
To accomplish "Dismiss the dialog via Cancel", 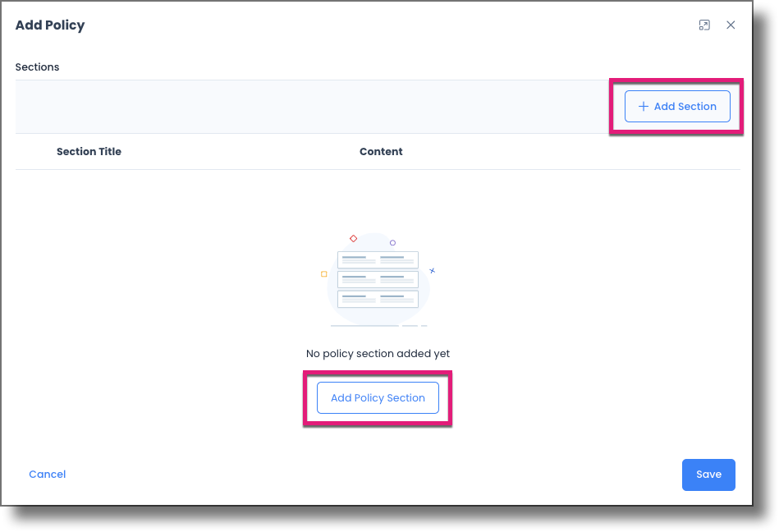I will pyautogui.click(x=47, y=474).
